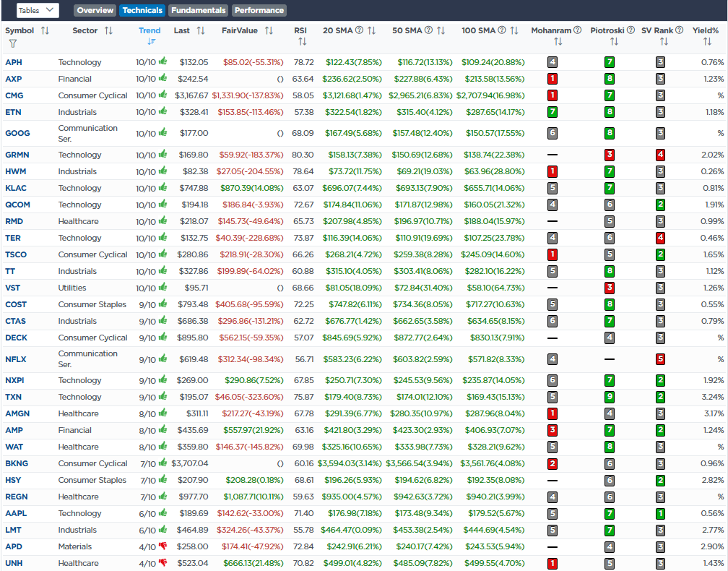Click thumbs-down trend icon for UNH
728x571 pixels.
162,562
